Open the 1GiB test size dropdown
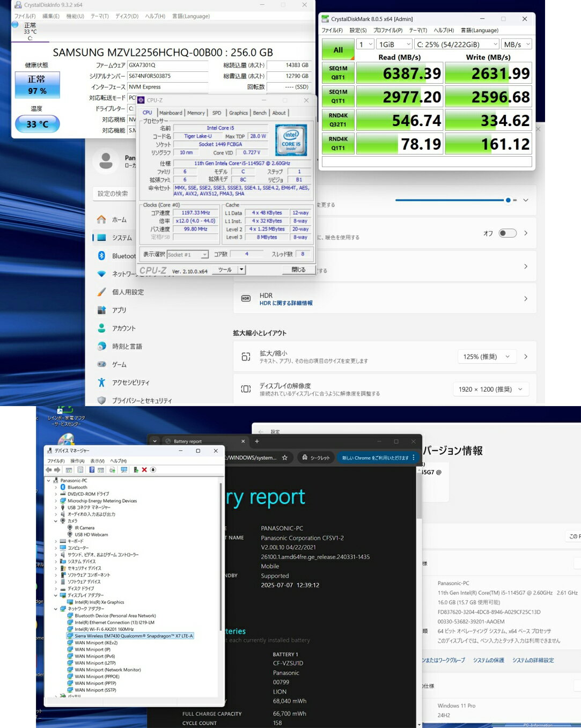 tap(394, 45)
